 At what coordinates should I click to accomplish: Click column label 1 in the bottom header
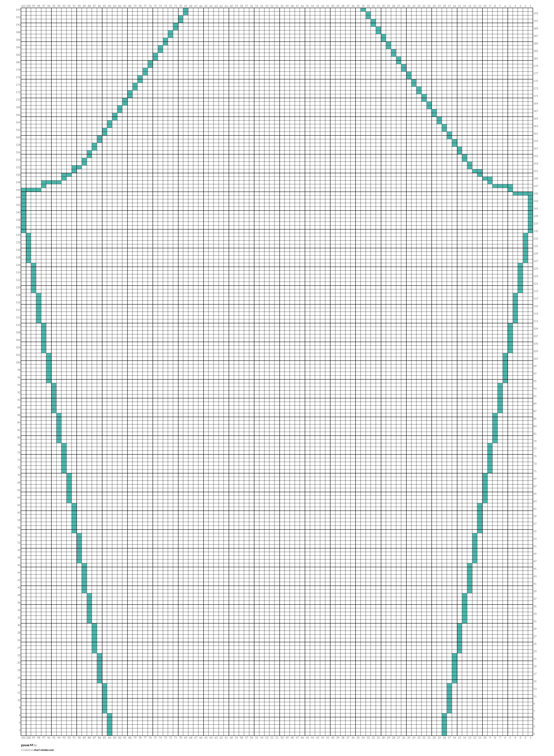530,738
